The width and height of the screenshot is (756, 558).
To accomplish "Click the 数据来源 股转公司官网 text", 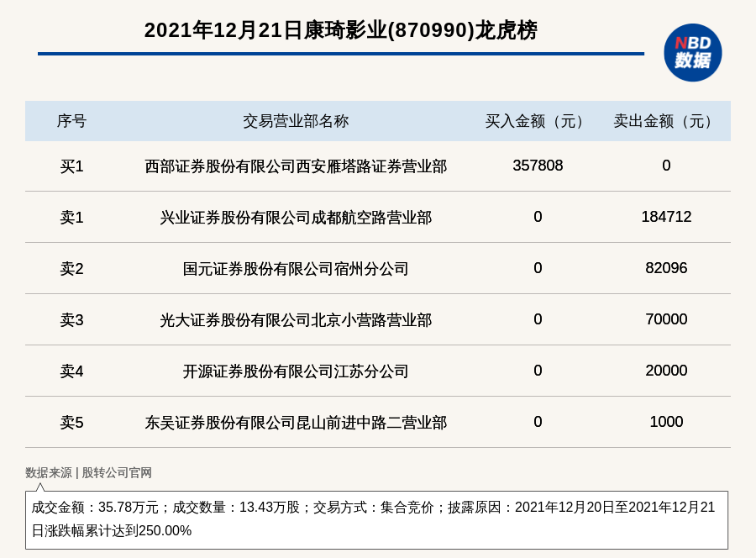I will pos(88,473).
